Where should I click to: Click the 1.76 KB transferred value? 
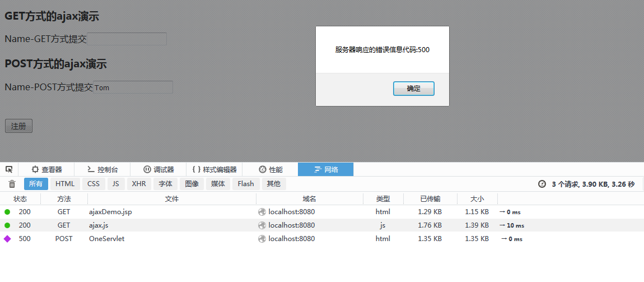tap(430, 225)
